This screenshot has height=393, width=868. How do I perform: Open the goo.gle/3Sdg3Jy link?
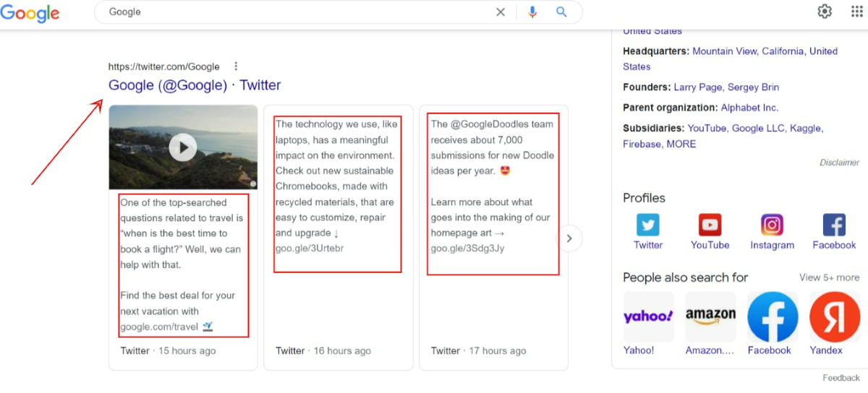click(x=468, y=249)
